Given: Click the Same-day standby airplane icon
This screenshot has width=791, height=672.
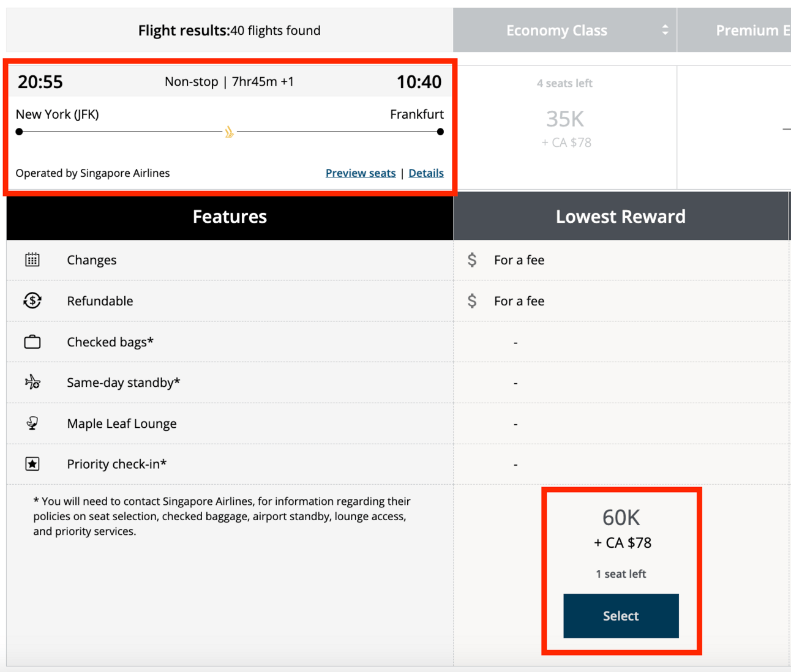Looking at the screenshot, I should pyautogui.click(x=32, y=383).
